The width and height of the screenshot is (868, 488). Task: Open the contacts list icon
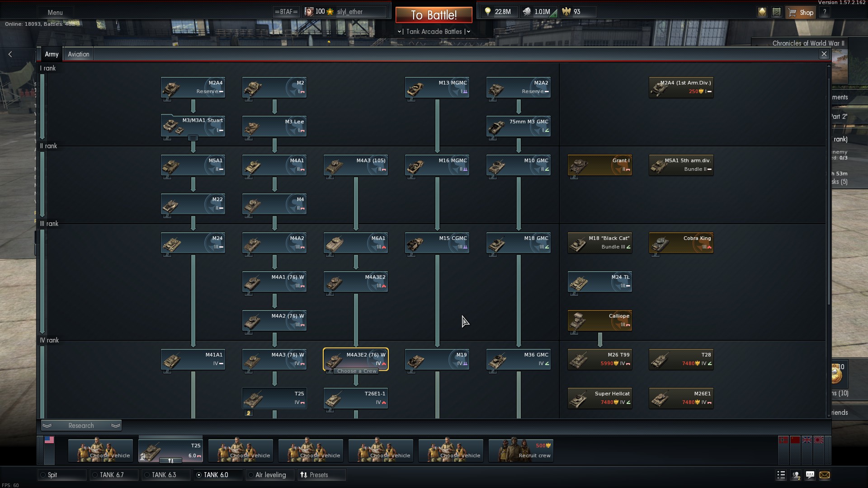[x=796, y=475]
